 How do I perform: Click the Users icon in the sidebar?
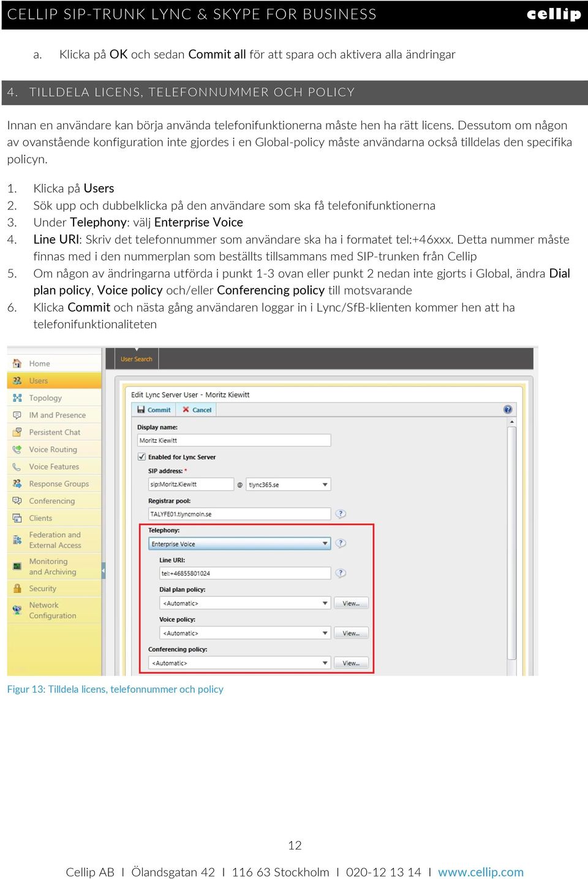[17, 380]
